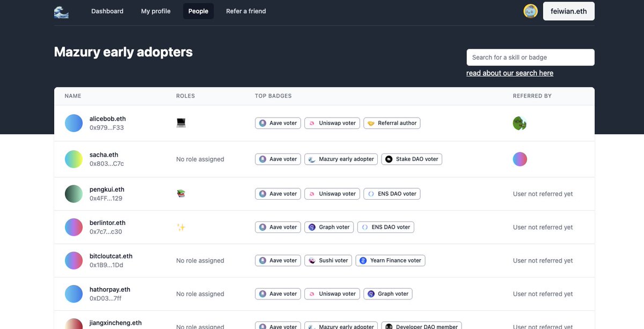Click alicebob.eth's avatar circle
Viewport: 644px width, 329px height.
(x=74, y=123)
